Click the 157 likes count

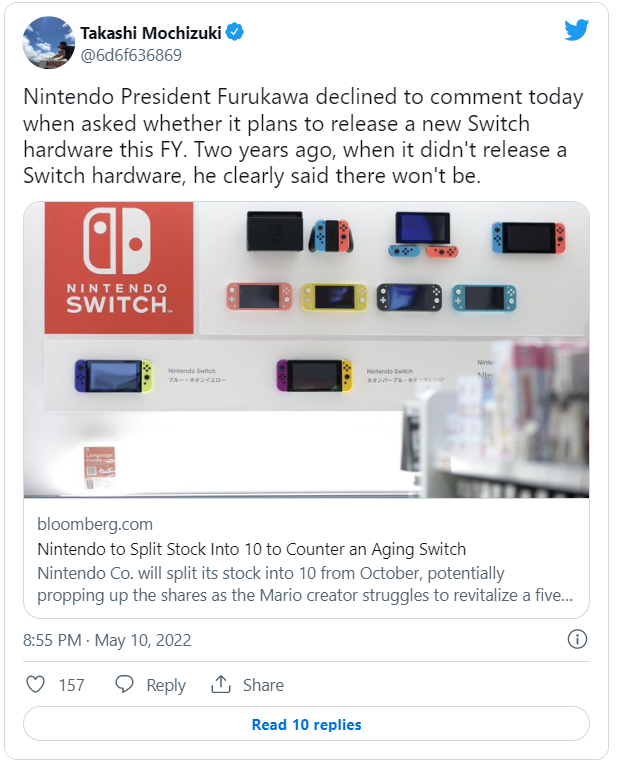coord(71,685)
